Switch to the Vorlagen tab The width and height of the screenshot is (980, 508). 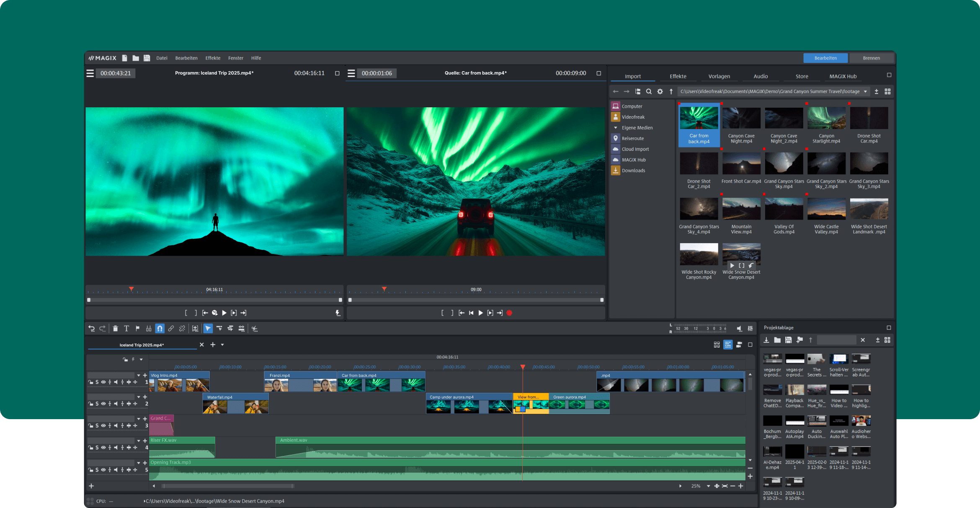[x=719, y=76]
